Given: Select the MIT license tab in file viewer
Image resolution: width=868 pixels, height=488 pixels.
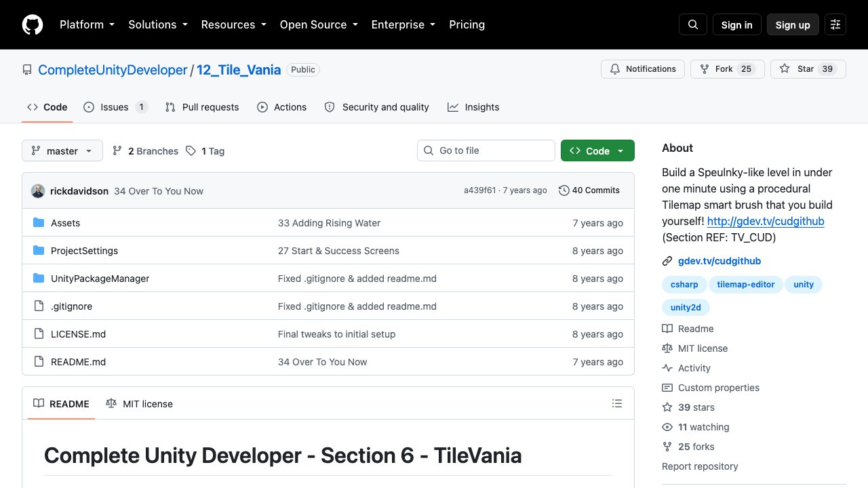Looking at the screenshot, I should tap(140, 404).
